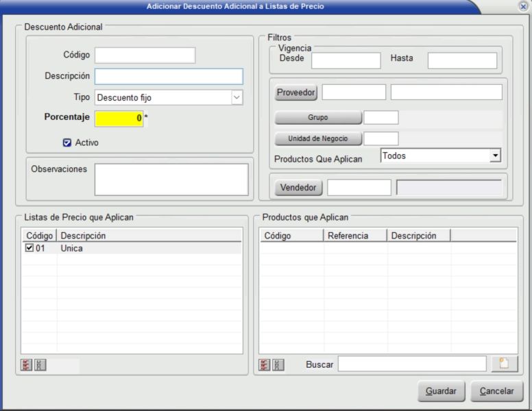Click the yellow Porcentaje field

[119, 119]
